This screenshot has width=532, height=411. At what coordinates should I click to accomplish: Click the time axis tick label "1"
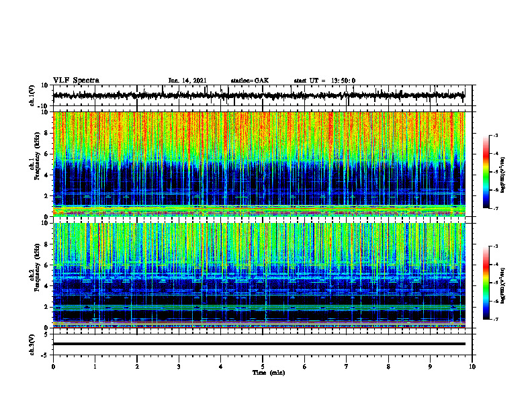point(95,367)
